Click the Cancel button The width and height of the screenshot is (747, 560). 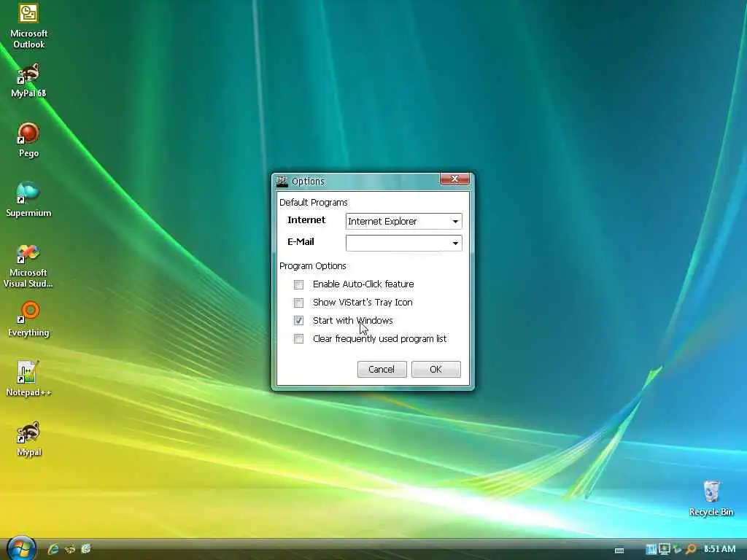(x=382, y=369)
